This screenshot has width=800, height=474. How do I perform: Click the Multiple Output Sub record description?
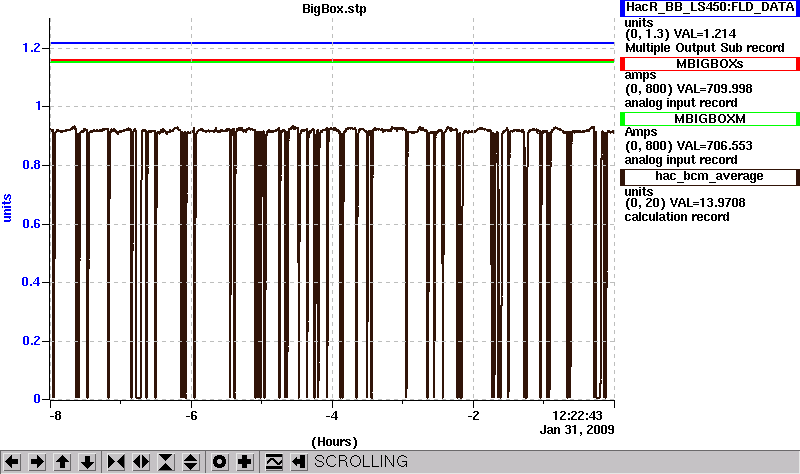705,48
